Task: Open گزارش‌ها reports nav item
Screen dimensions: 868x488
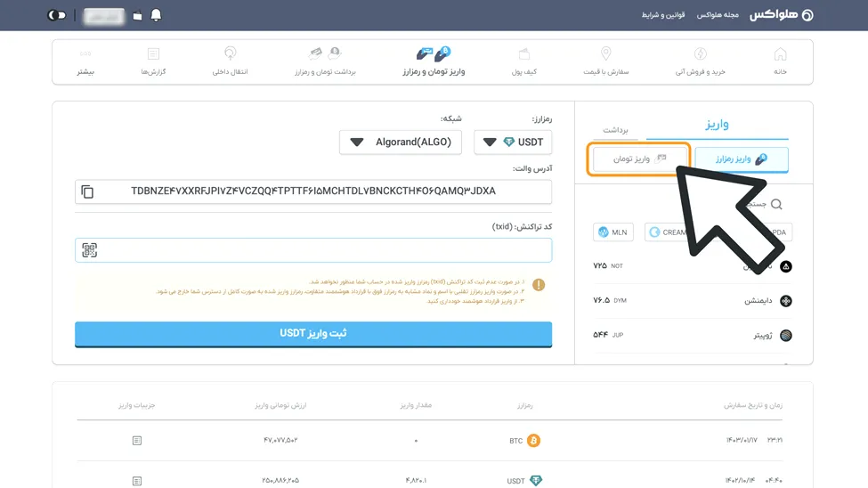Action: pyautogui.click(x=153, y=61)
